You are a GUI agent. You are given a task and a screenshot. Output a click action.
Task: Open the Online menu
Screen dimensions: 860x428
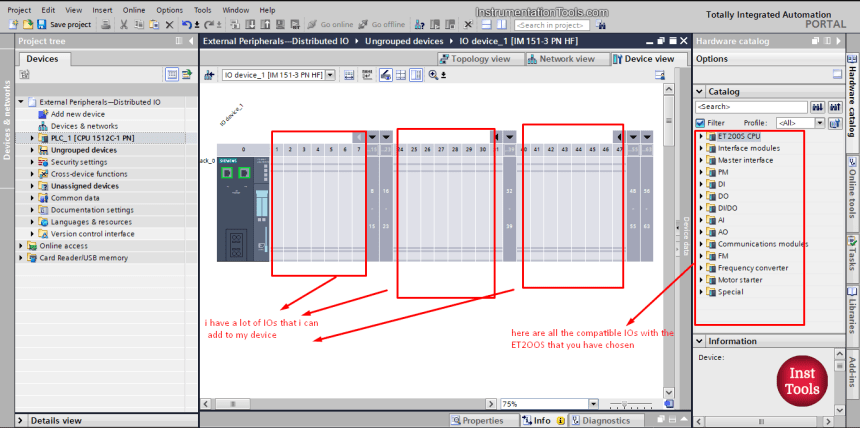pos(134,10)
